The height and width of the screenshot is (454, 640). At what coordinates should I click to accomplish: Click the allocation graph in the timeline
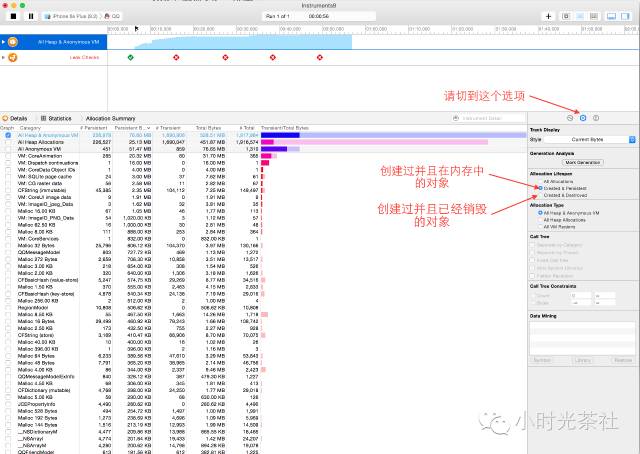[243, 42]
